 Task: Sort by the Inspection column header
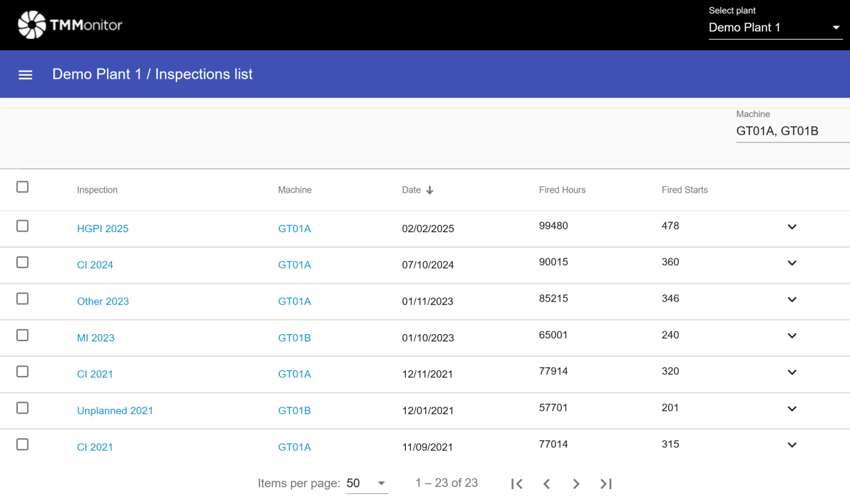[97, 190]
